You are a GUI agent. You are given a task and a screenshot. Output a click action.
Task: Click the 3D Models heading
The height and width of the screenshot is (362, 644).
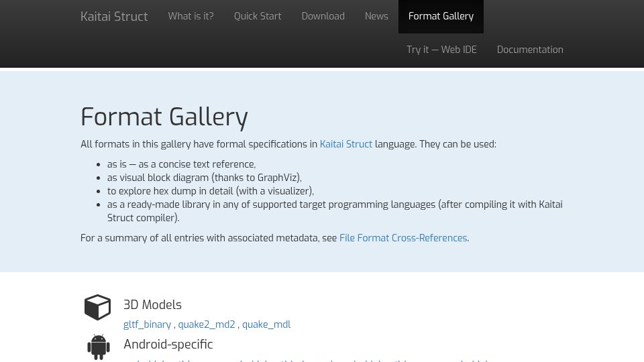(x=152, y=305)
